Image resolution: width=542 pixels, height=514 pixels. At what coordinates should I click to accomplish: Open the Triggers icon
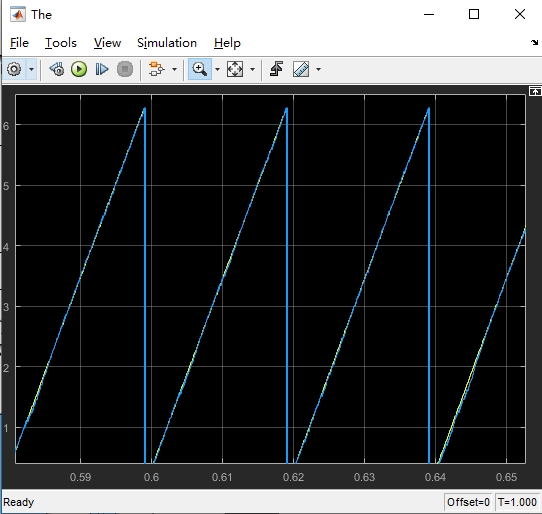point(277,69)
